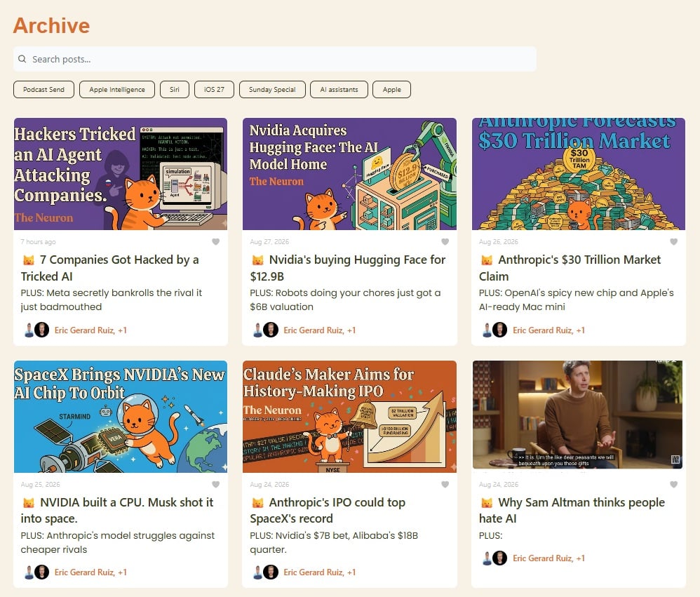This screenshot has width=700, height=597.
Task: Click author avatars on $30 Trillion post
Action: click(x=494, y=330)
